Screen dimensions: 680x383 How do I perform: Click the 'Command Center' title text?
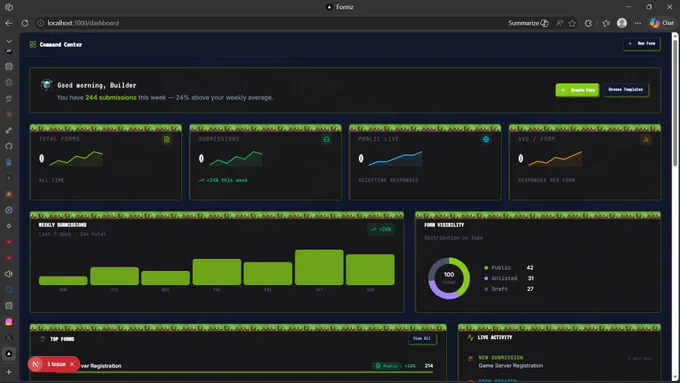[x=61, y=44]
